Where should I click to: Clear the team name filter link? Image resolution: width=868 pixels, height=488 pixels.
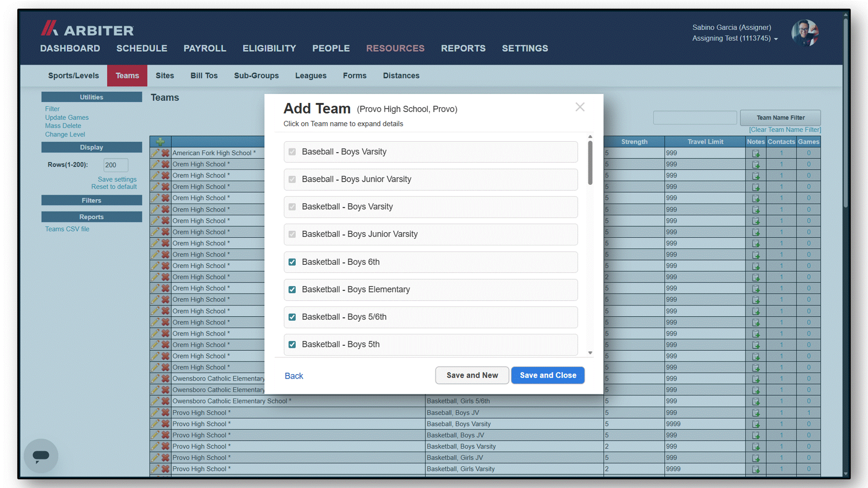pyautogui.click(x=785, y=130)
